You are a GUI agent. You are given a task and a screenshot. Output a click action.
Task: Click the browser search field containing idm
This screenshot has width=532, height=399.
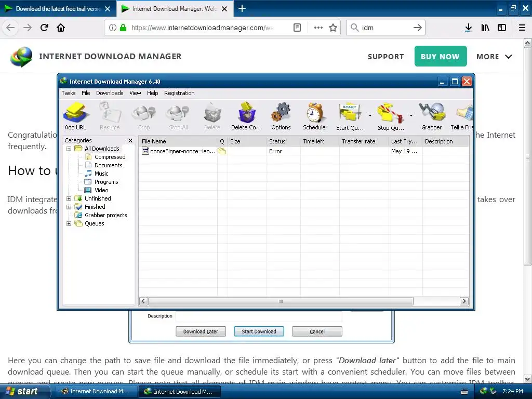click(x=385, y=28)
